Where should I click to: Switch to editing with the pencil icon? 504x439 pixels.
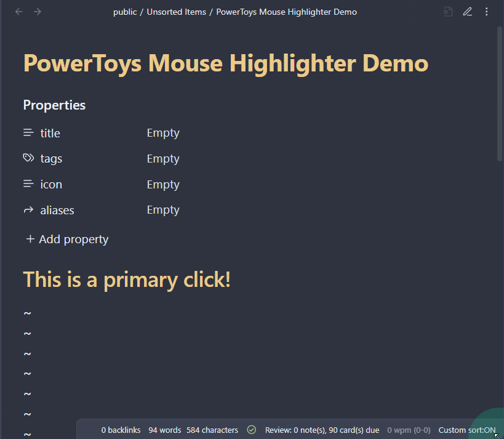click(467, 12)
